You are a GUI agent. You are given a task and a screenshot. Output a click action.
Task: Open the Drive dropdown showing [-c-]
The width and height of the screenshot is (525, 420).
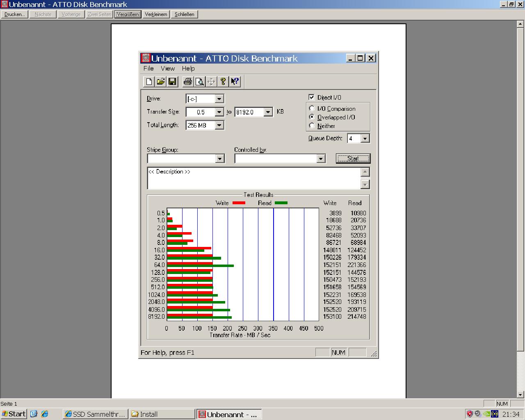point(219,99)
